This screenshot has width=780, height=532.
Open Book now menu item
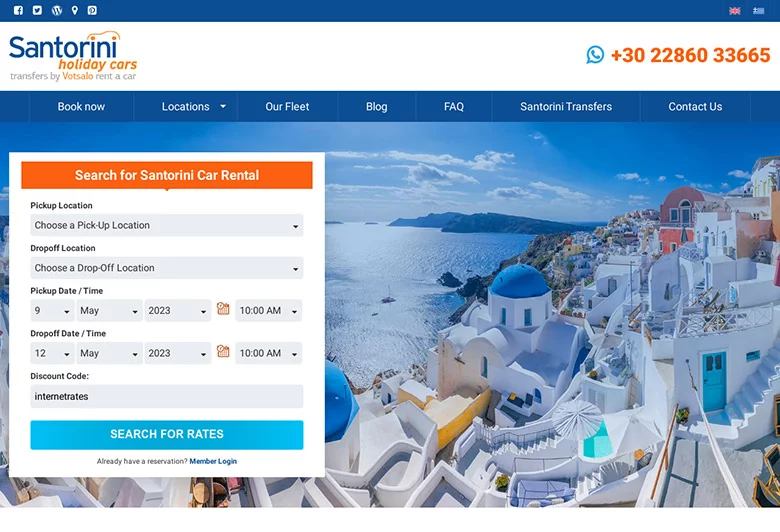pos(81,106)
